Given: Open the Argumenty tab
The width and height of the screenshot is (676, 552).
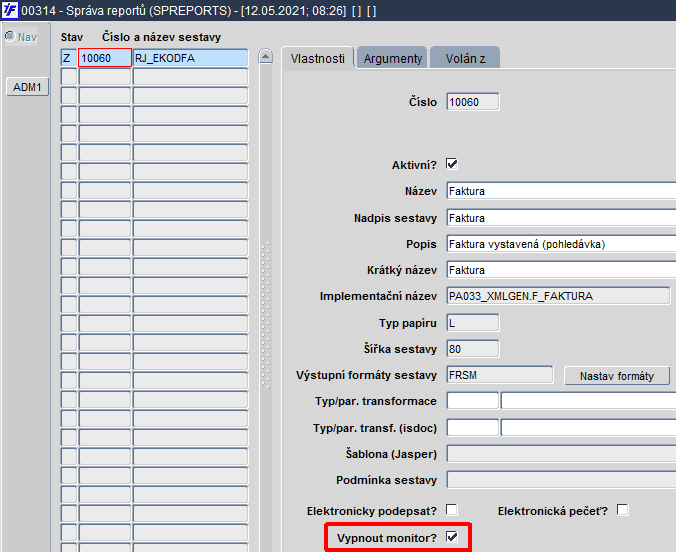Looking at the screenshot, I should pos(392,58).
